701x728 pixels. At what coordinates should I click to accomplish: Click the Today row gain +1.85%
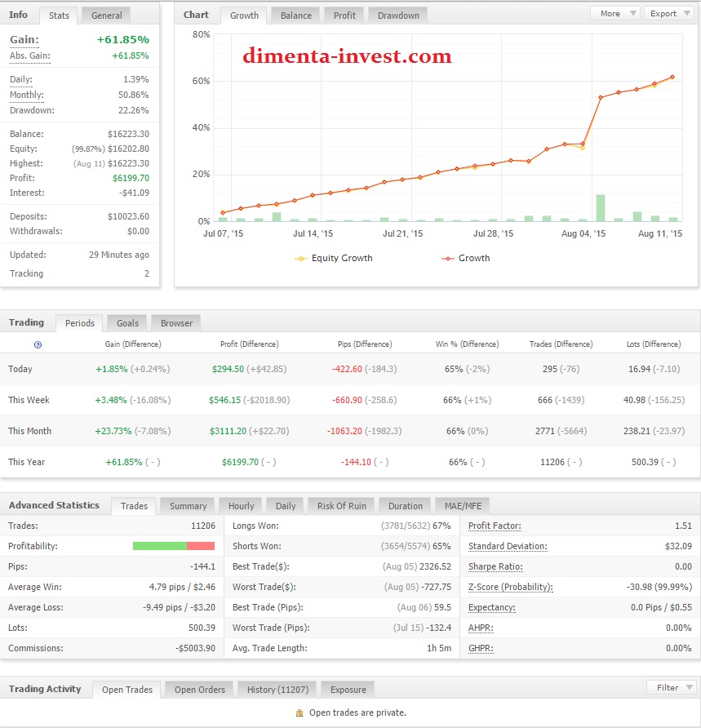(x=112, y=369)
